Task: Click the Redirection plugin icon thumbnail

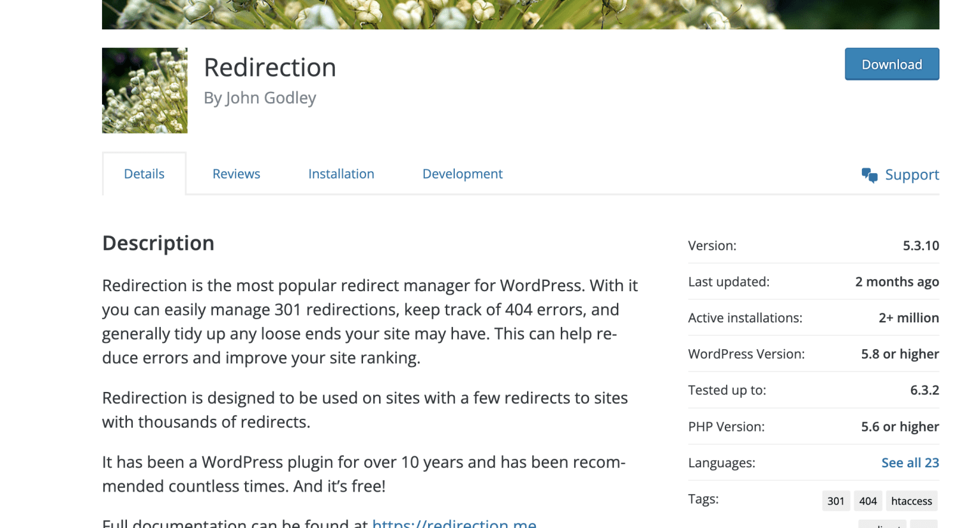Action: click(144, 90)
